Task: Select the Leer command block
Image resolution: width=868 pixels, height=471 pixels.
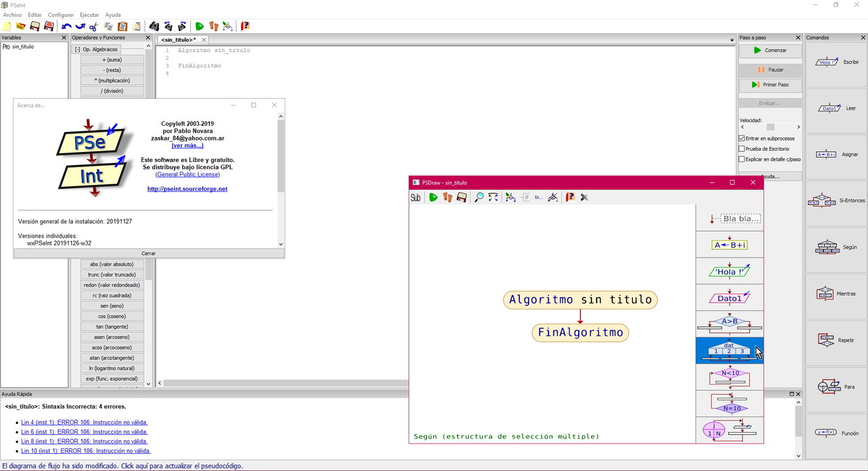Action: [x=836, y=108]
